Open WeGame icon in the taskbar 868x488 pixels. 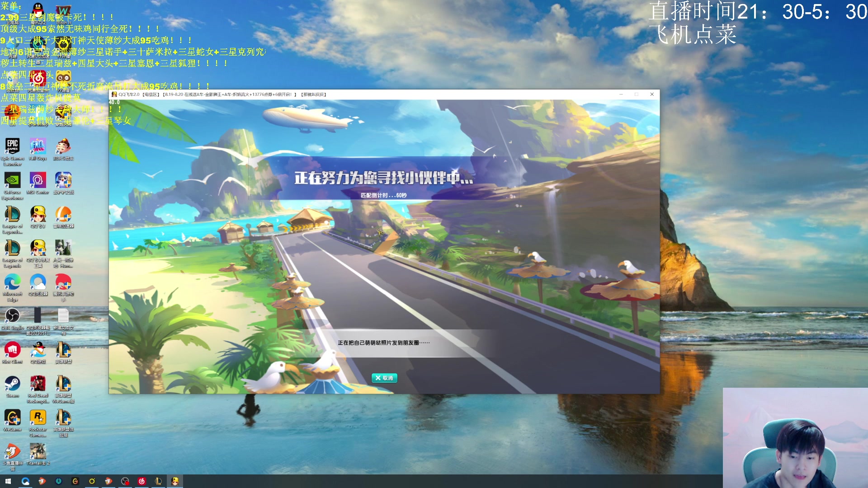pos(75,481)
